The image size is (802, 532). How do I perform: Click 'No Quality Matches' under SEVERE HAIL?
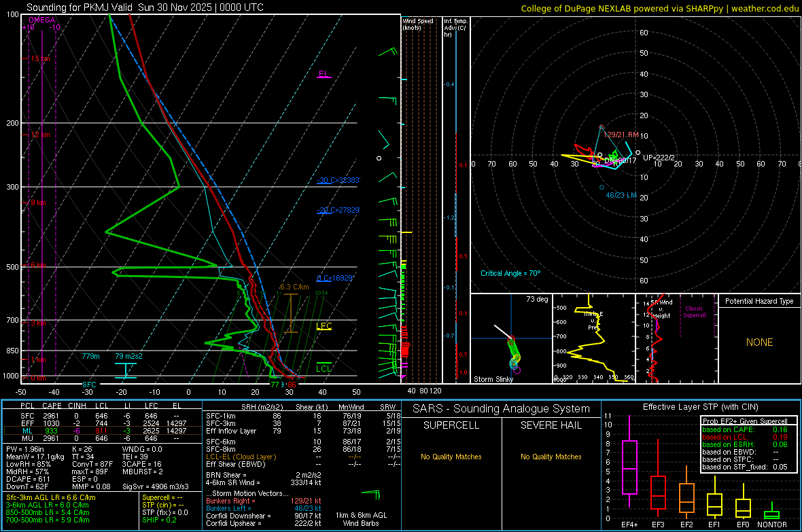(x=551, y=457)
